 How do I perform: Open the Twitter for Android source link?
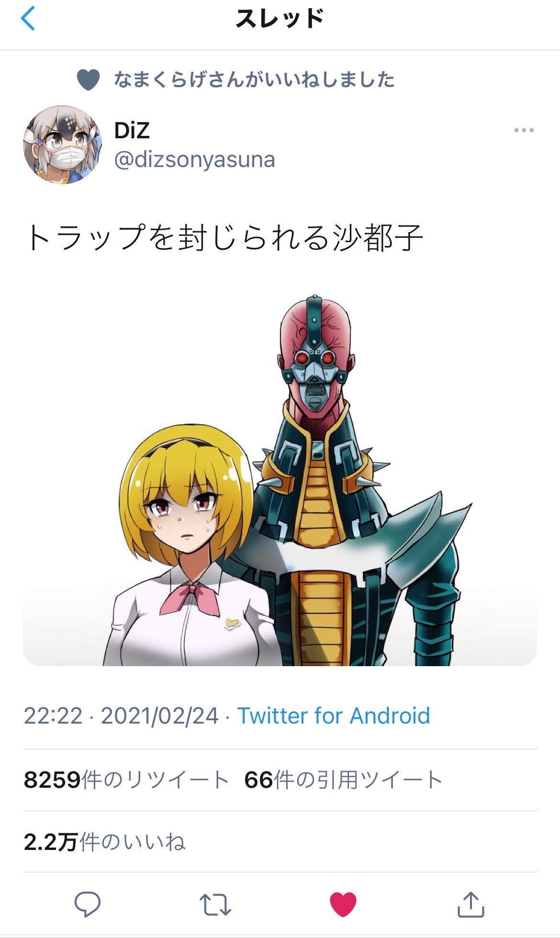[x=334, y=716]
